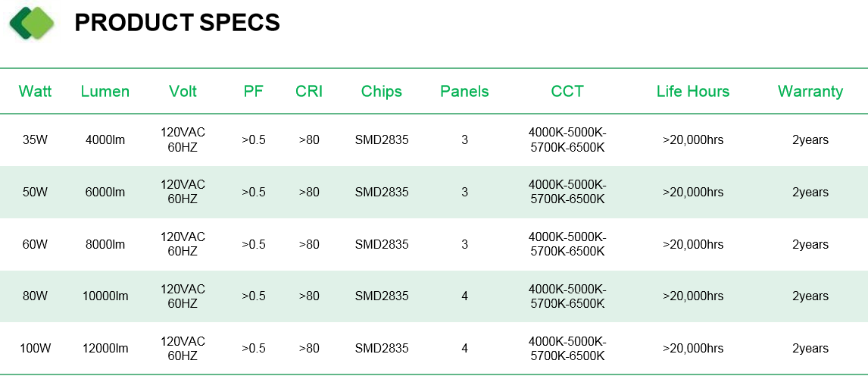Click the Volt column header
This screenshot has height=376, width=868.
coord(183,92)
